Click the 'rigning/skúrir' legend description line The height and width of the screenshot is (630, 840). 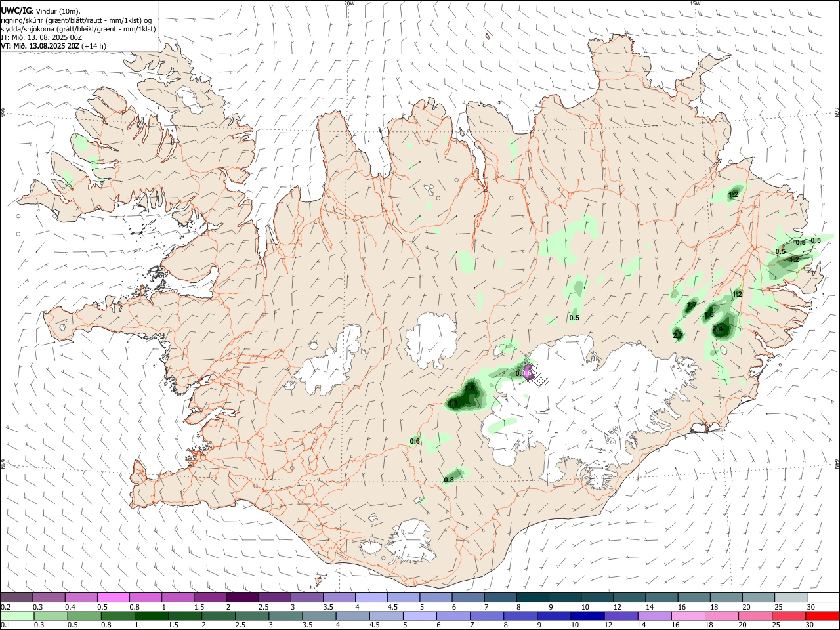point(77,20)
